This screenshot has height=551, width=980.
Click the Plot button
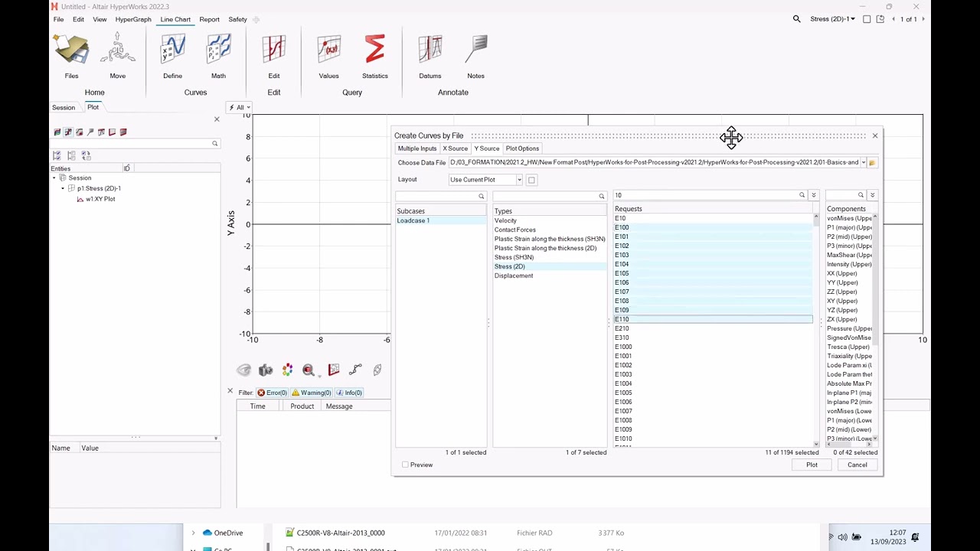coord(812,465)
